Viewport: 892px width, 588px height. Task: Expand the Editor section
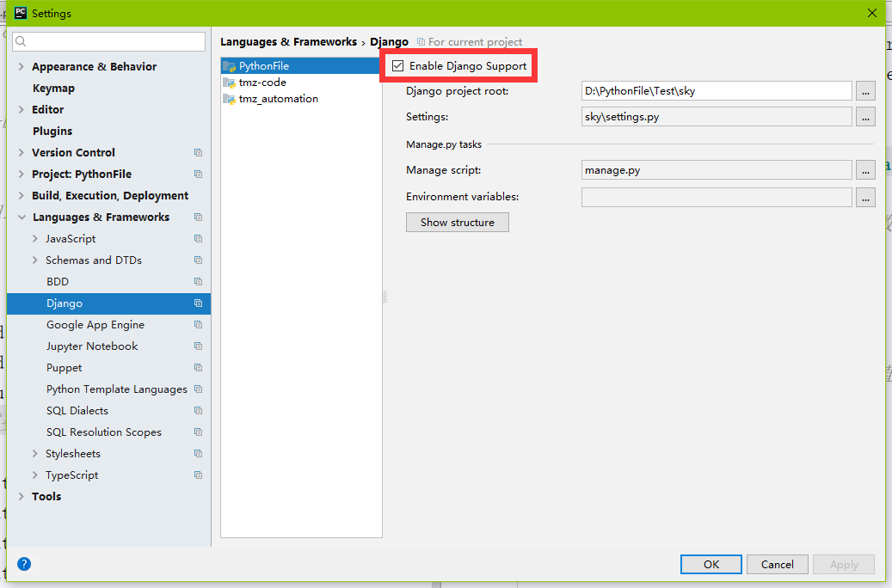click(21, 109)
